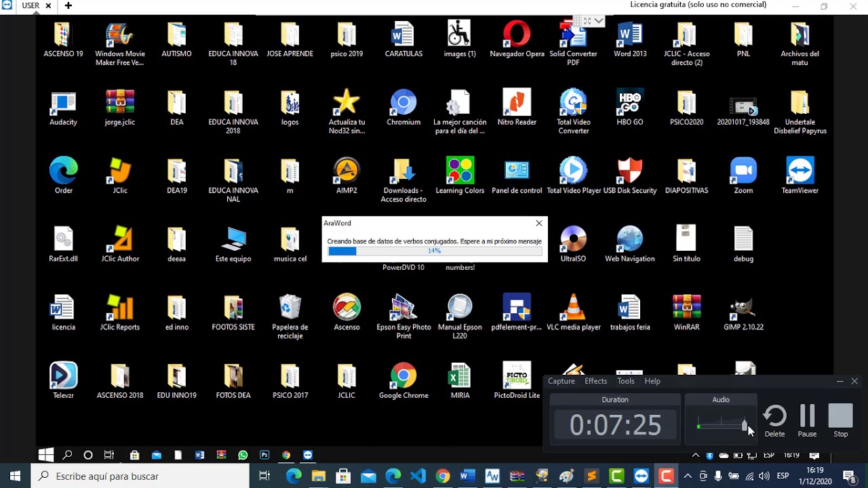Open Photoshop in remote taskbar

[264, 455]
